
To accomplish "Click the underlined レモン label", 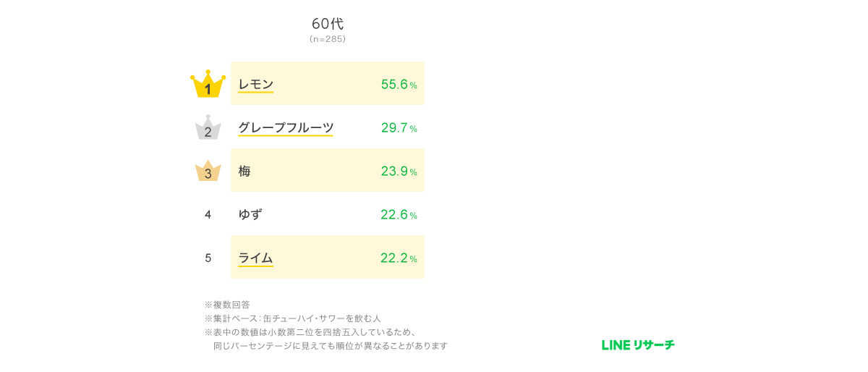I will click(x=256, y=85).
